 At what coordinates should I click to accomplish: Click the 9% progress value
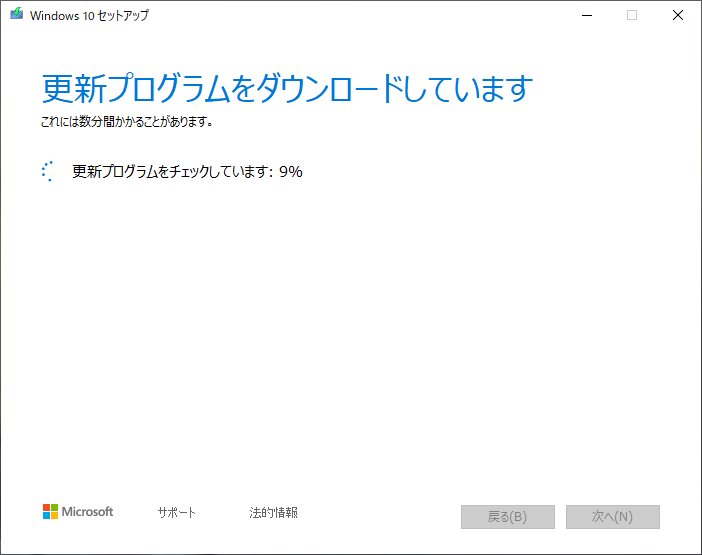[291, 171]
